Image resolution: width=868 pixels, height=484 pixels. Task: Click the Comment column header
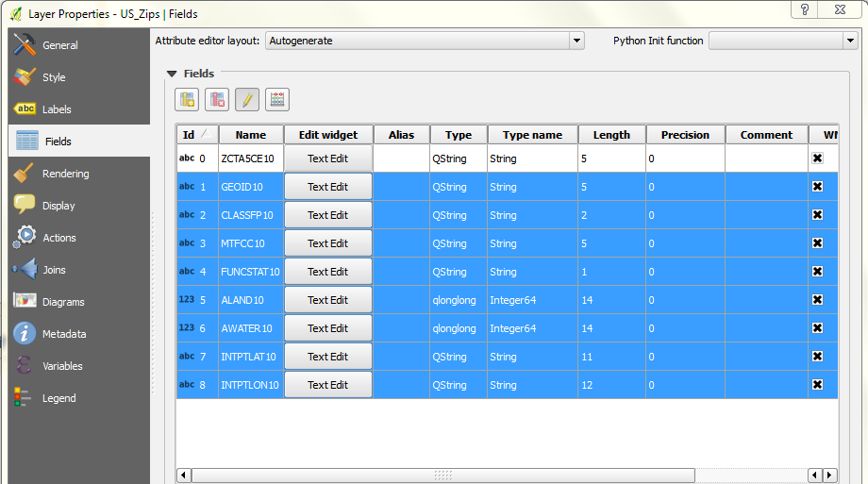pyautogui.click(x=766, y=135)
